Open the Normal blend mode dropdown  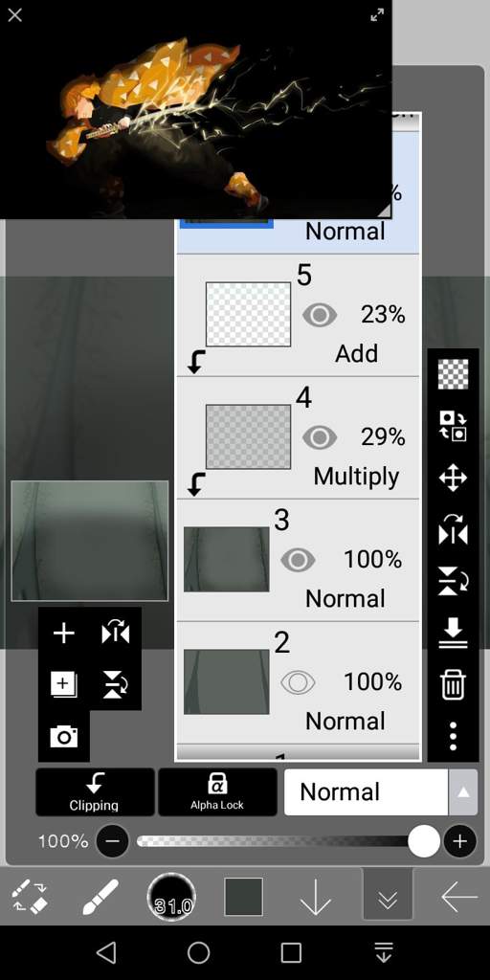click(x=381, y=791)
